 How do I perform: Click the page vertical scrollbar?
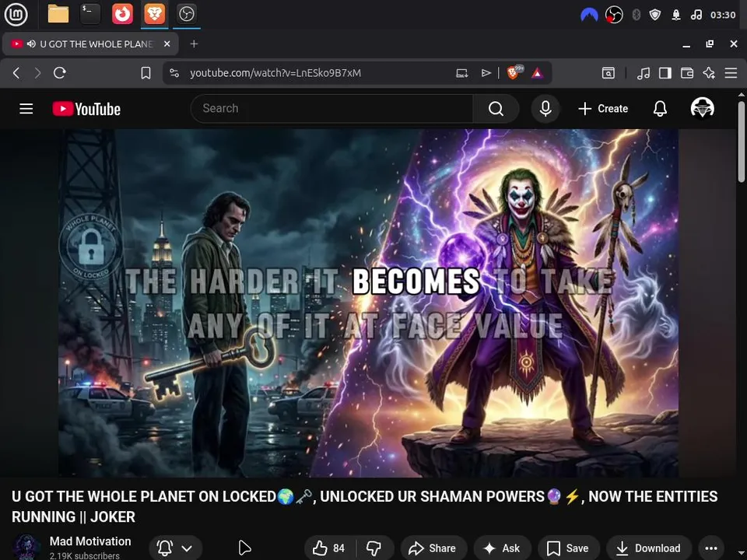pyautogui.click(x=742, y=141)
